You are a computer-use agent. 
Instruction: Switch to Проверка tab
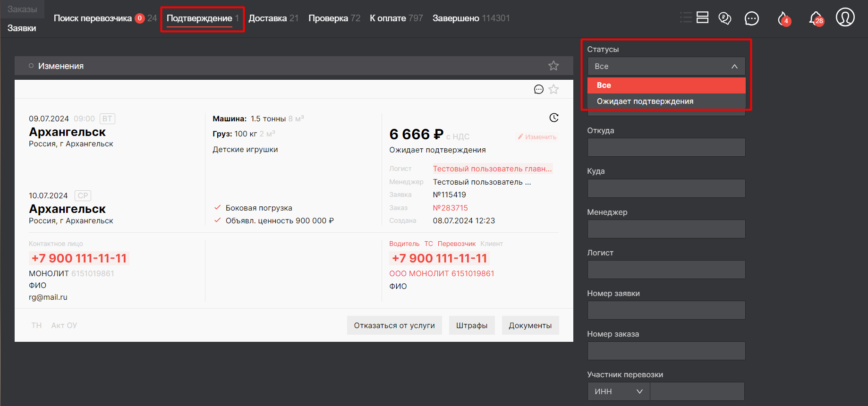[328, 18]
